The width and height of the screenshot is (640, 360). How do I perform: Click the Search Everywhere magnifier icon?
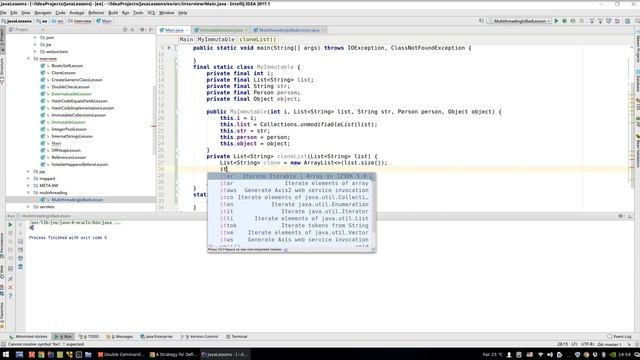(637, 21)
